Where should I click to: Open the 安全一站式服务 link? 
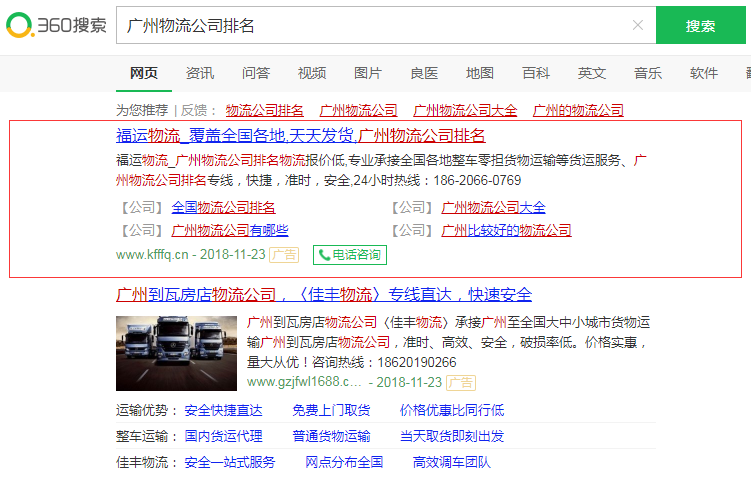click(x=230, y=462)
